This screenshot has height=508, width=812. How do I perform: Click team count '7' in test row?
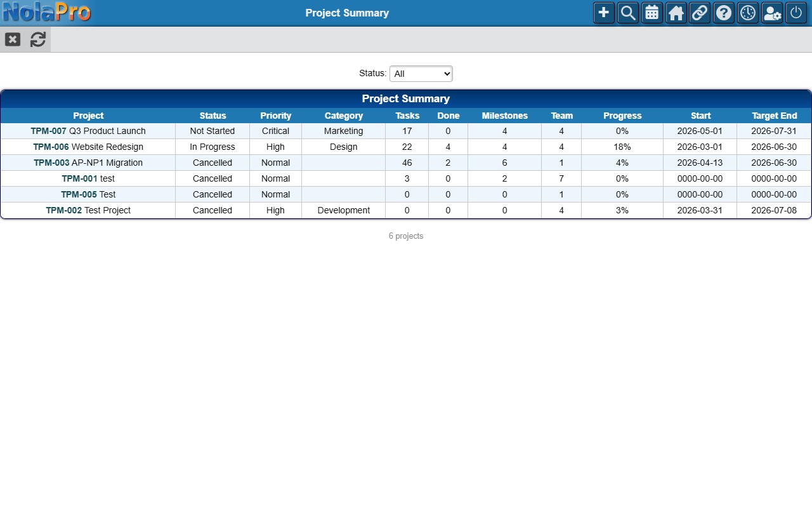561,178
